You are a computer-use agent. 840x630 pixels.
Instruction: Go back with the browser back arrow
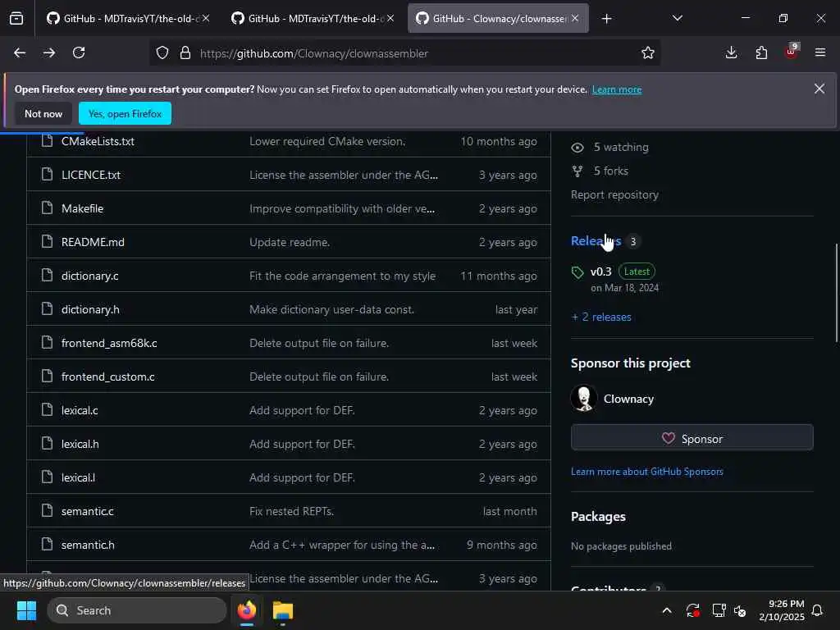coord(20,53)
